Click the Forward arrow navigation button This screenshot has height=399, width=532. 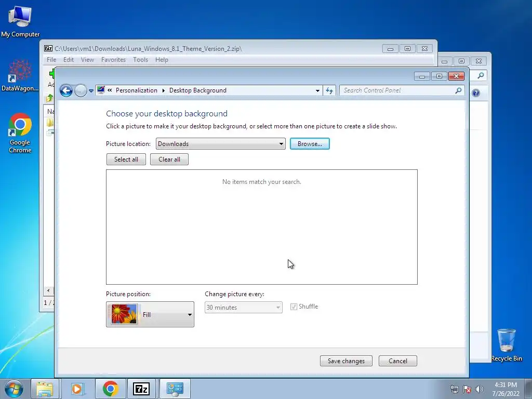[x=81, y=90]
